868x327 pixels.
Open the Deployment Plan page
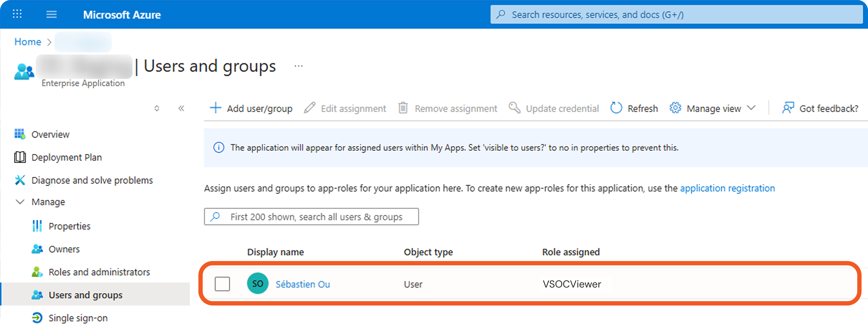(x=66, y=157)
